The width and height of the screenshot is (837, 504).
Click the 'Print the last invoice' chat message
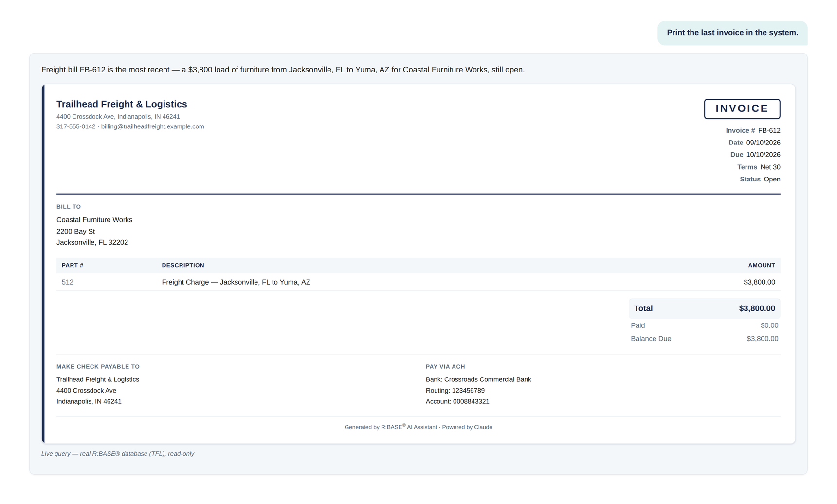coord(732,33)
